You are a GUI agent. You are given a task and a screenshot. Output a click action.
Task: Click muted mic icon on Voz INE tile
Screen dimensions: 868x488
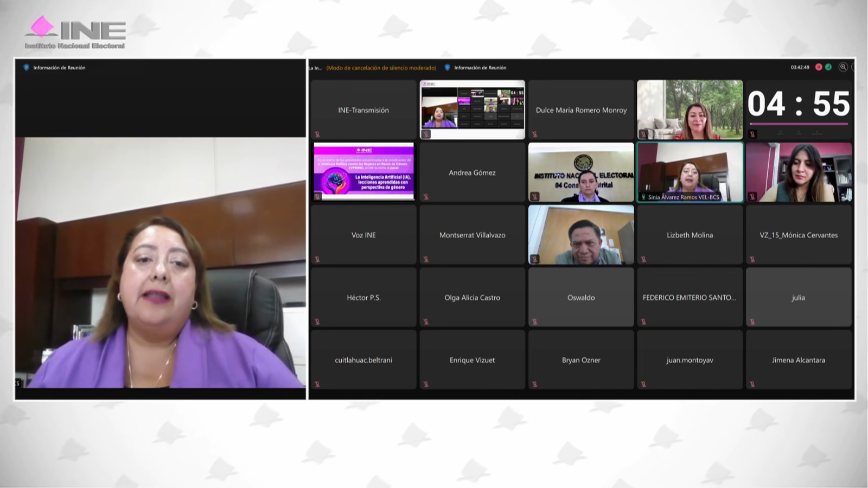coord(317,259)
